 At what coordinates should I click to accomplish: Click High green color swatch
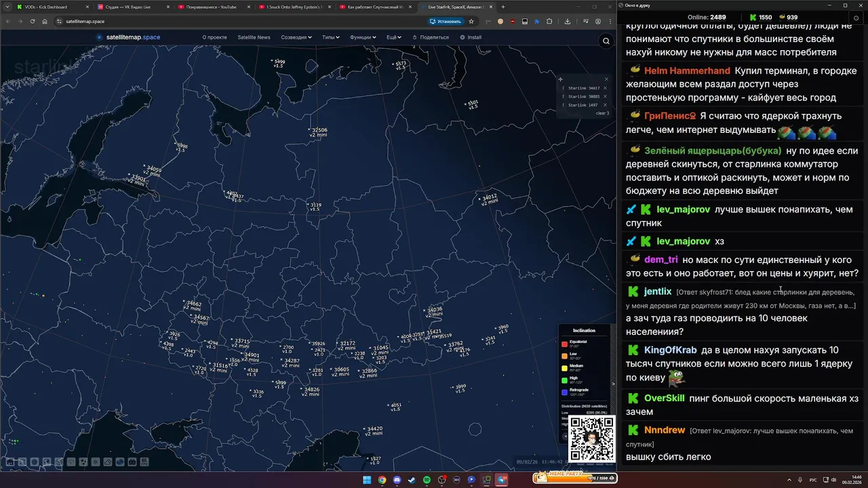564,380
